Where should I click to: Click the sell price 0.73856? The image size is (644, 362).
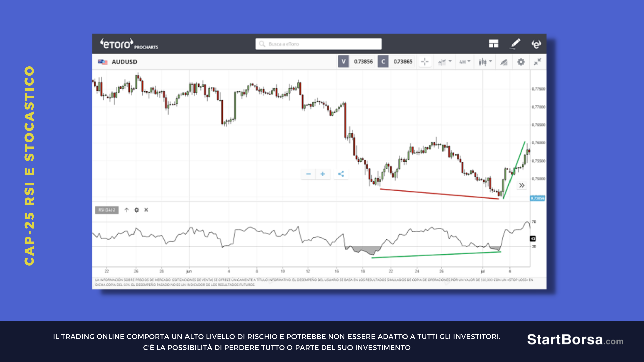tap(363, 62)
